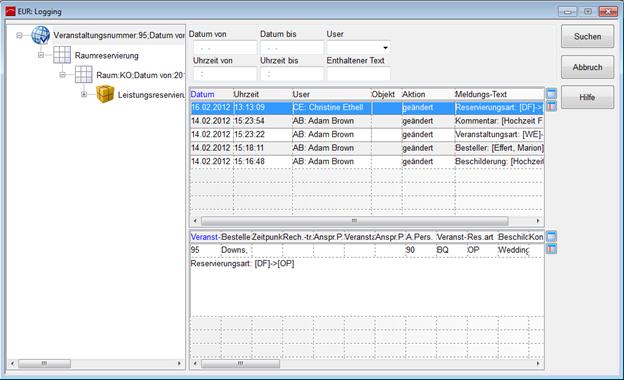Screen dimensions: 624x380
Task: Expand the Leistungsreservierung tree node
Action: tap(84, 94)
